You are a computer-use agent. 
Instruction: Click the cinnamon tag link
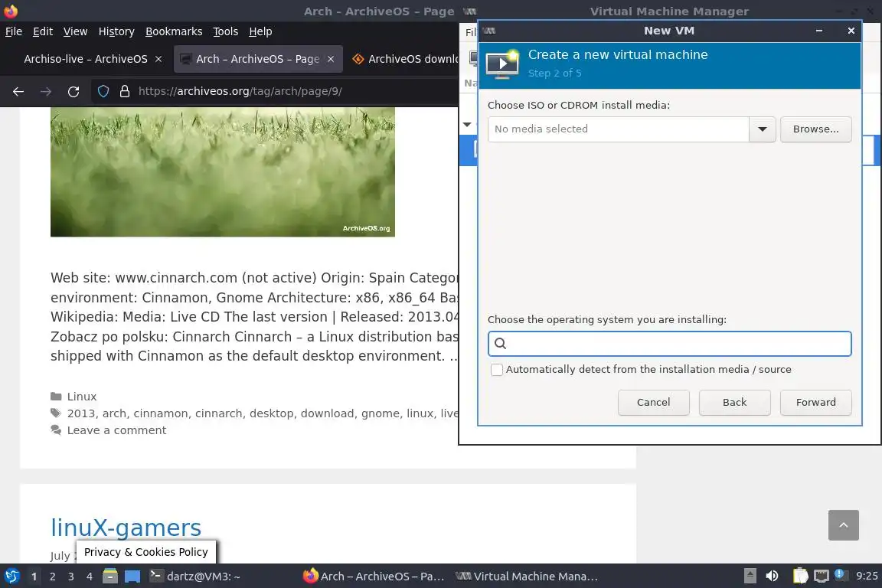pos(160,413)
